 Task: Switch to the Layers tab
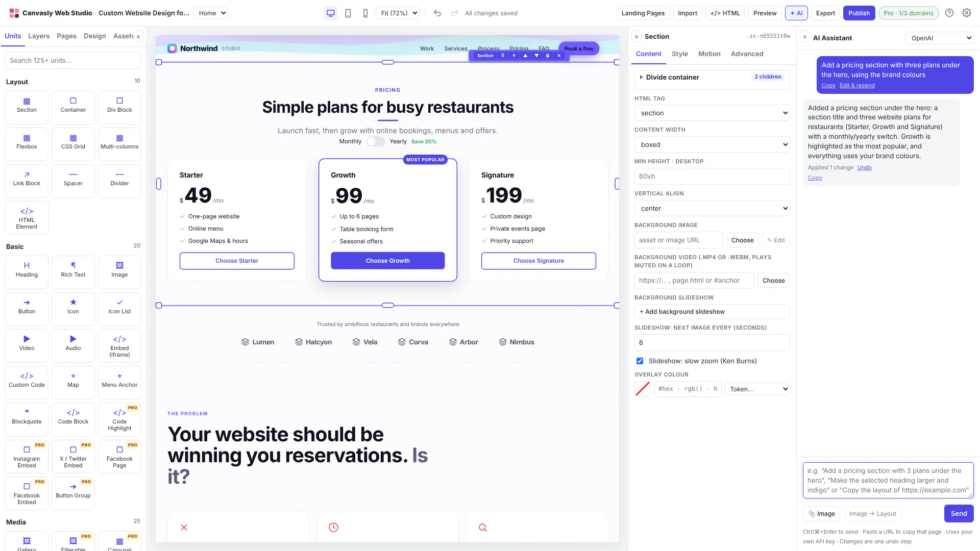click(39, 36)
